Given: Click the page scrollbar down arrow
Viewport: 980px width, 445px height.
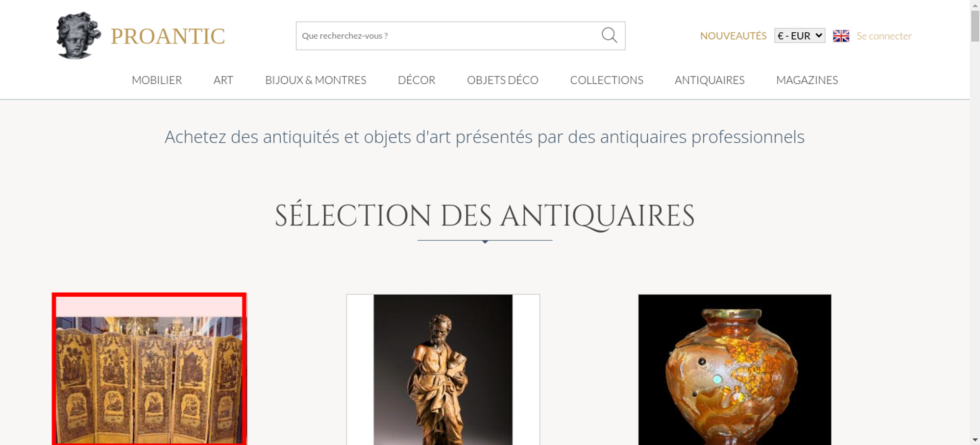Looking at the screenshot, I should [975, 440].
